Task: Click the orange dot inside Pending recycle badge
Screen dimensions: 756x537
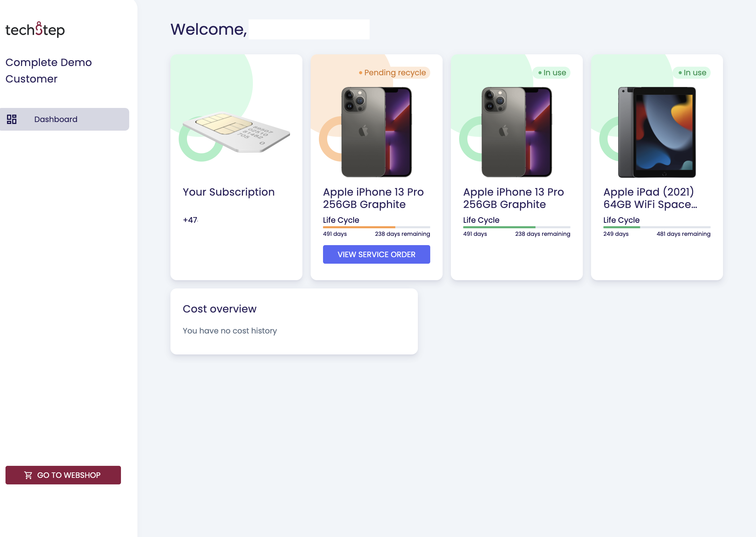Action: click(x=360, y=73)
